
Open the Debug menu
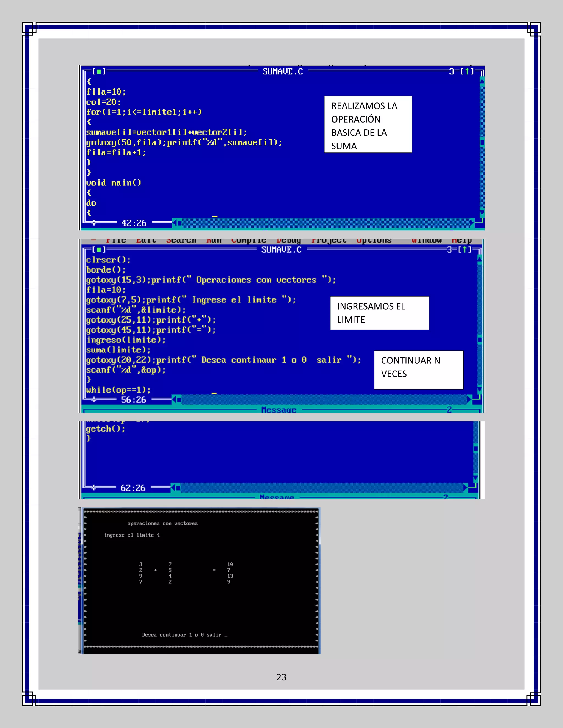(x=288, y=240)
